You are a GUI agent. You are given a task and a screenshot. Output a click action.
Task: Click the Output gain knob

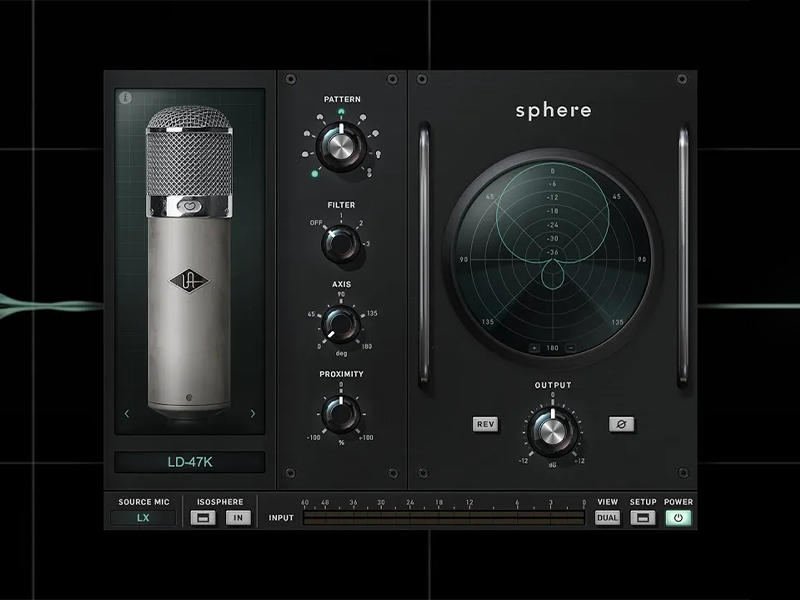(552, 432)
